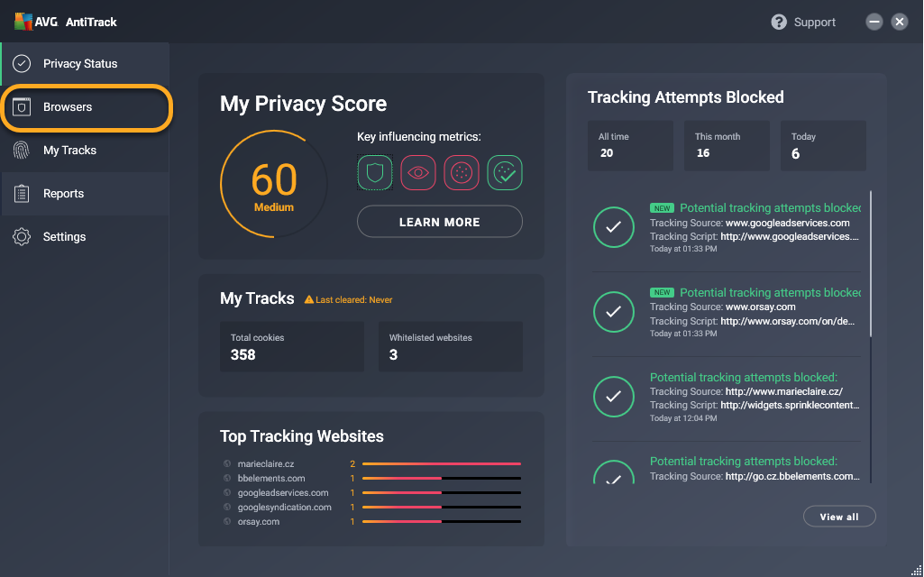Click the View all button
Screen dimensions: 924x577
pyautogui.click(x=839, y=517)
